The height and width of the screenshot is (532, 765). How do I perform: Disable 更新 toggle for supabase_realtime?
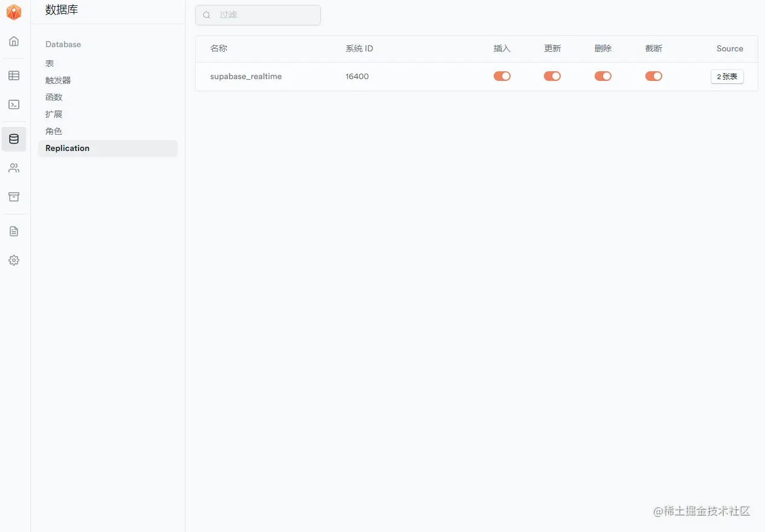pyautogui.click(x=552, y=76)
